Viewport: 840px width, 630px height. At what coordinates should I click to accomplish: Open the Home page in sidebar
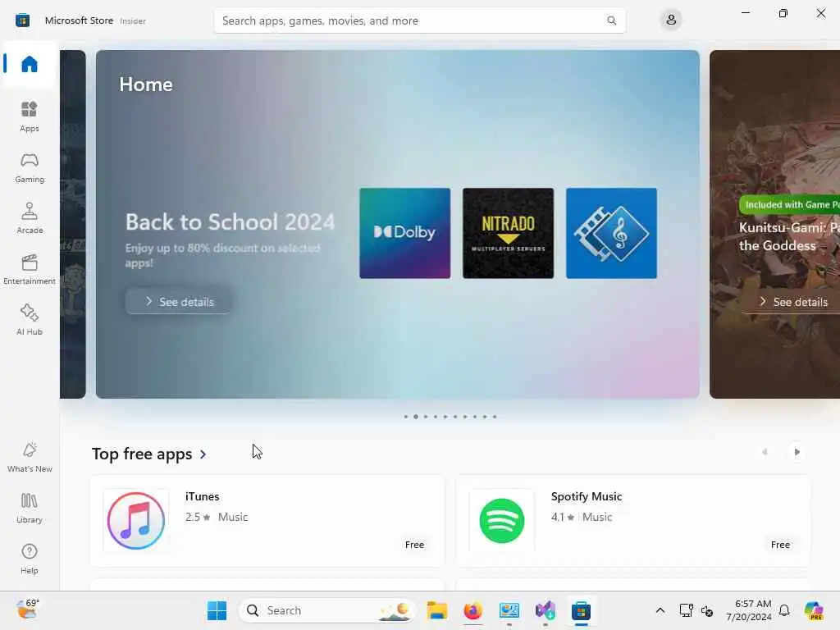point(30,64)
